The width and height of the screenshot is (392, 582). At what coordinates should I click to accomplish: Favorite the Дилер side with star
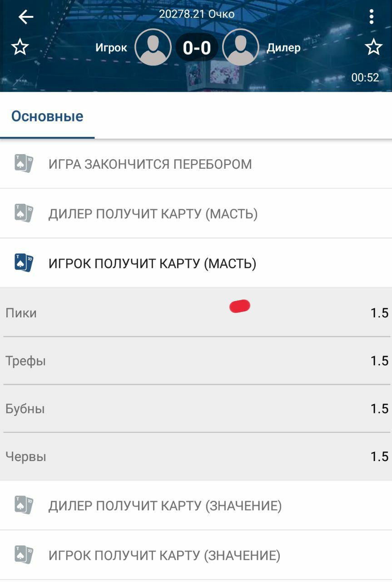(373, 47)
